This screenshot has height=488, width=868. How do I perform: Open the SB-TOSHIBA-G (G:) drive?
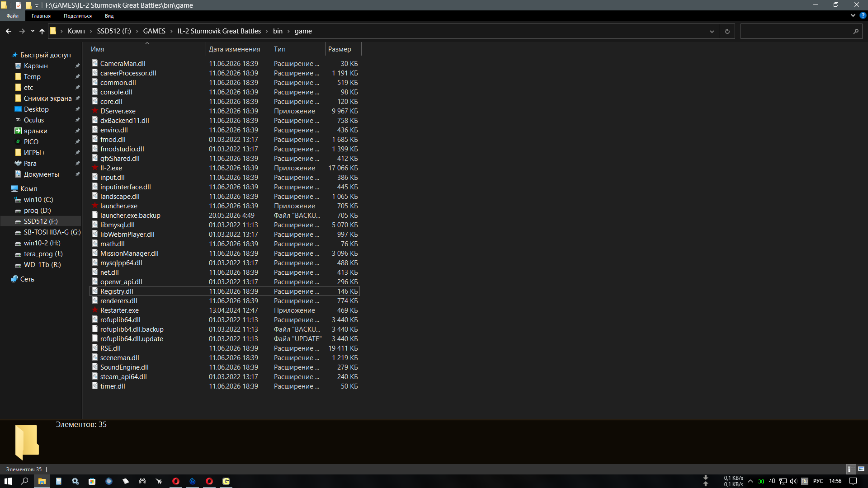click(52, 232)
